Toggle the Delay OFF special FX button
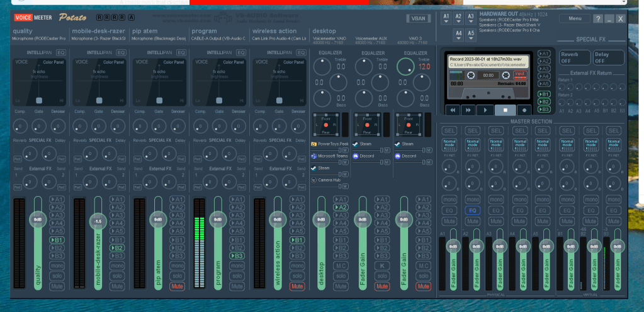 pos(609,57)
